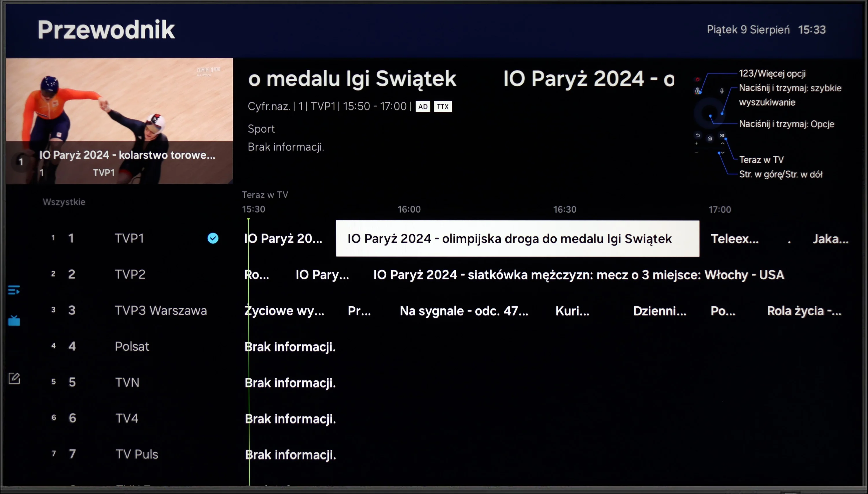Click the 'Sport' genre label
Screen dimensions: 868x494
point(261,129)
